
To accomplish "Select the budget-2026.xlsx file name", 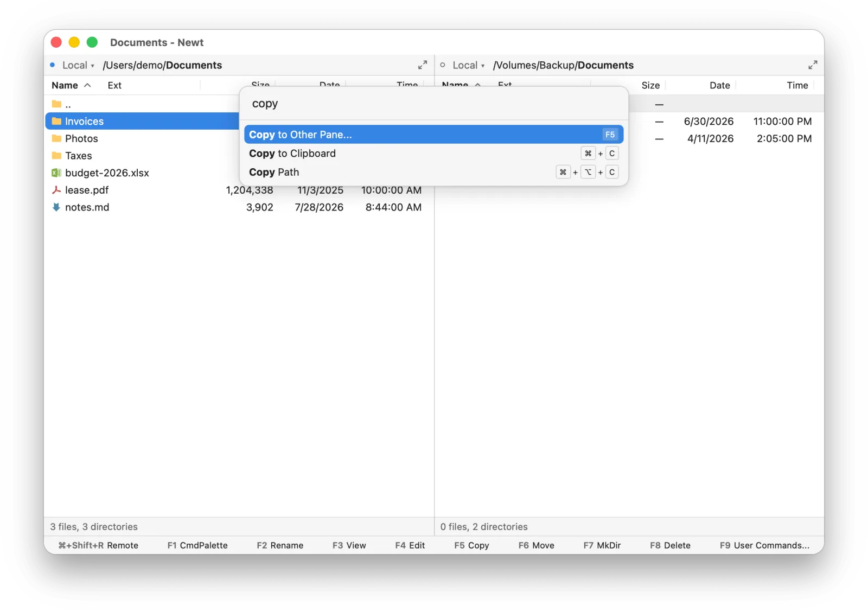I will tap(107, 173).
